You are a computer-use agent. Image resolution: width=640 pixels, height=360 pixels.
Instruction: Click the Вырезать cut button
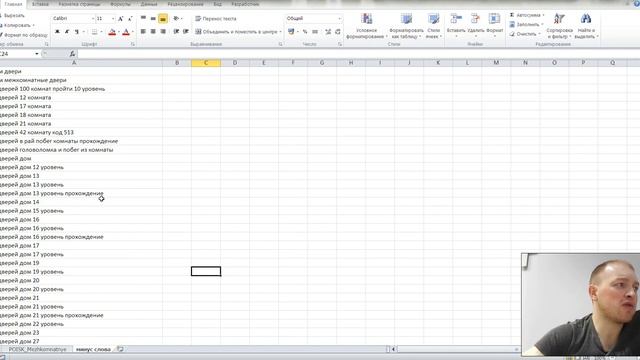pyautogui.click(x=12, y=16)
